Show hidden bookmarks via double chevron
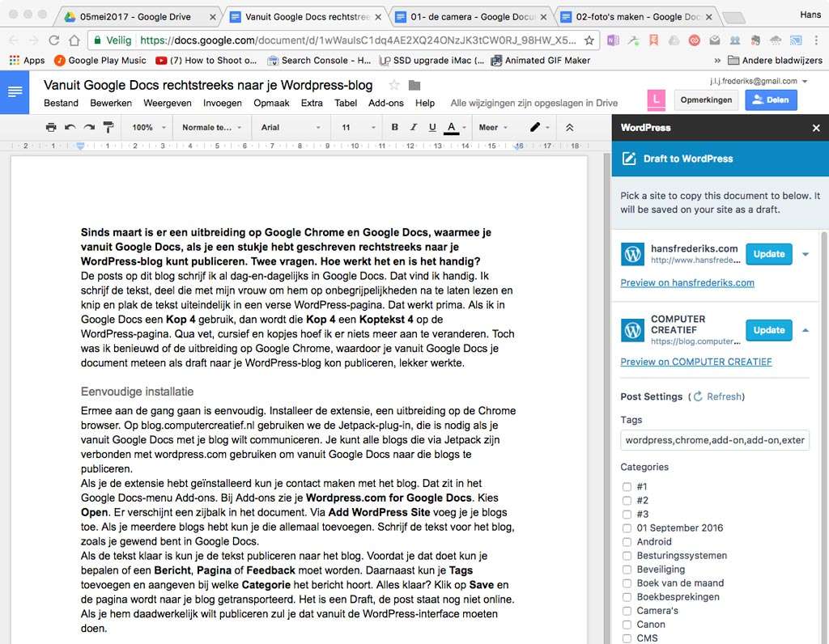 (717, 60)
